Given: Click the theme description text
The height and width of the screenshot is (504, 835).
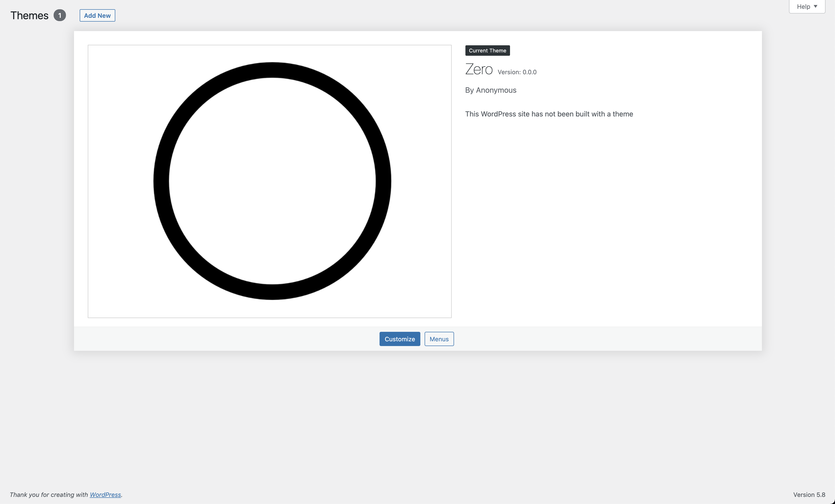Looking at the screenshot, I should [549, 114].
